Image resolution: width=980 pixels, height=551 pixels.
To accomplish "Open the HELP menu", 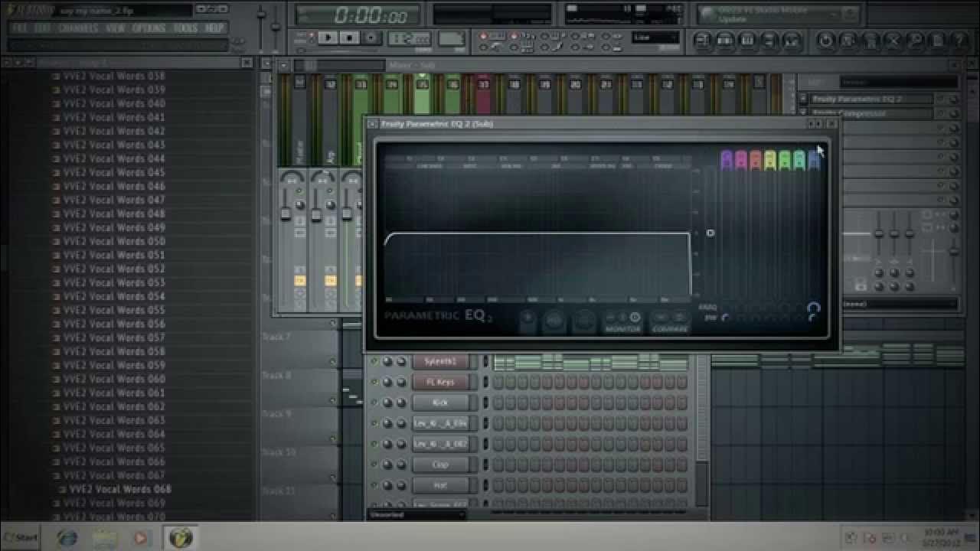I will click(214, 28).
